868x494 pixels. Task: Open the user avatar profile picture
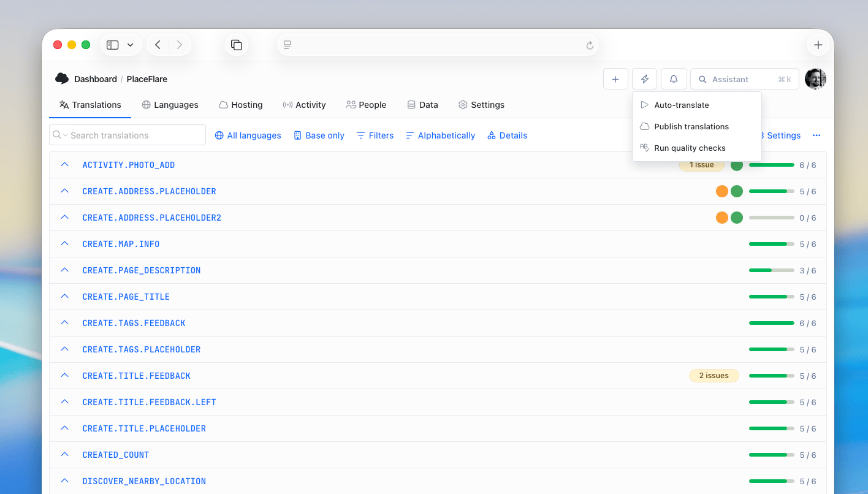(815, 79)
